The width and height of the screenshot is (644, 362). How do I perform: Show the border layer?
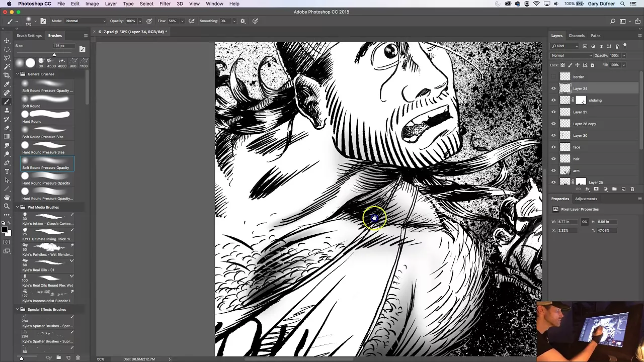pyautogui.click(x=554, y=77)
